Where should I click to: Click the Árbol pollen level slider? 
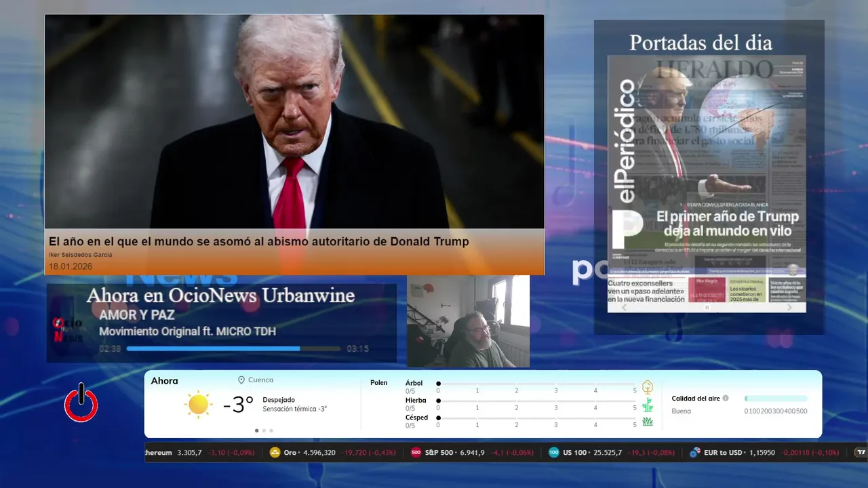[537, 384]
